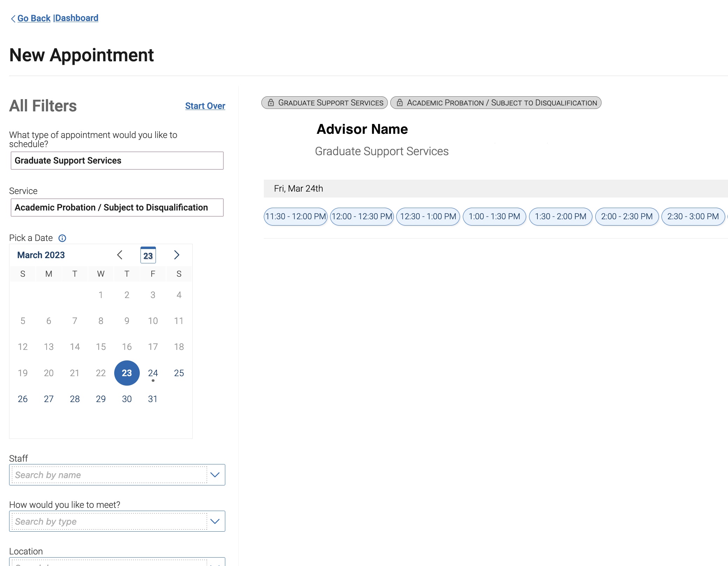Click March 1 on the calendar
Viewport: 728px width, 566px height.
coord(101,295)
